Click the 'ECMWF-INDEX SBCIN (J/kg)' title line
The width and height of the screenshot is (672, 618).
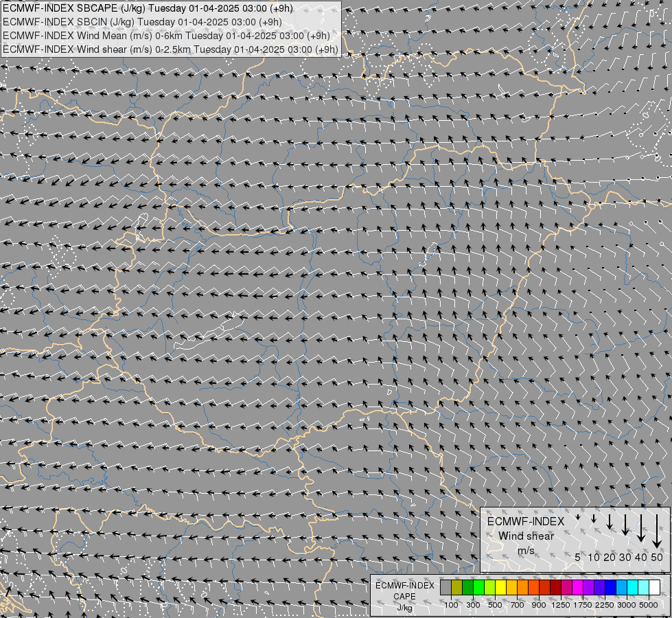[x=142, y=22]
